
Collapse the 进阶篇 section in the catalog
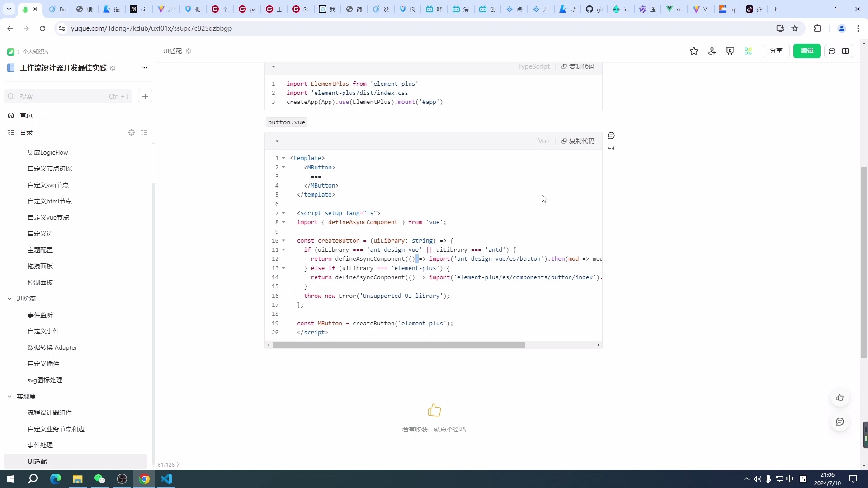(x=9, y=299)
